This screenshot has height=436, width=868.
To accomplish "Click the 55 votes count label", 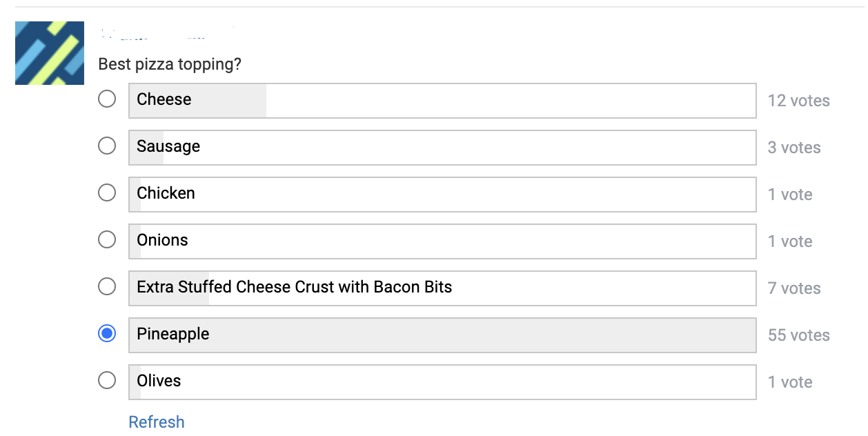I will pos(799,335).
